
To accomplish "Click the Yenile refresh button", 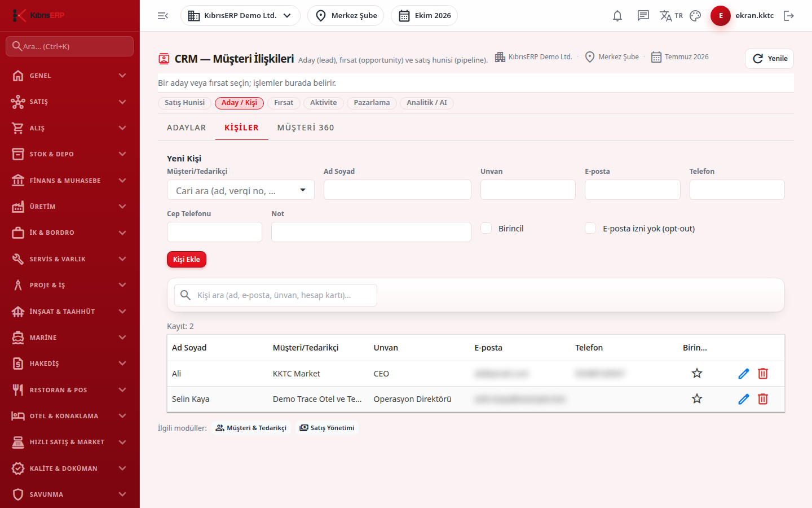I will tap(769, 59).
